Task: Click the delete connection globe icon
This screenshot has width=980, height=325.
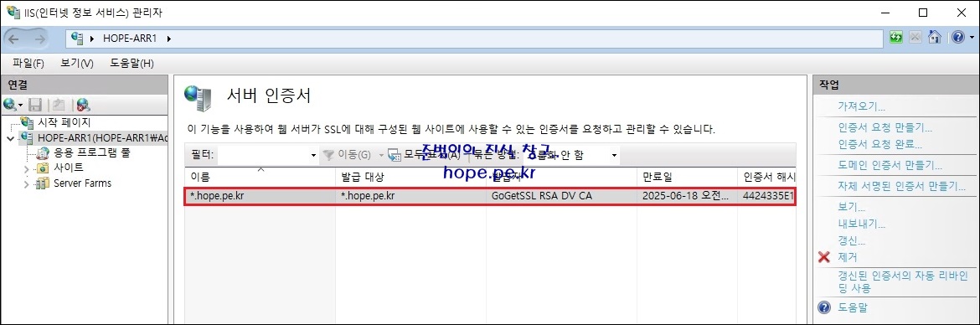Action: [x=83, y=105]
